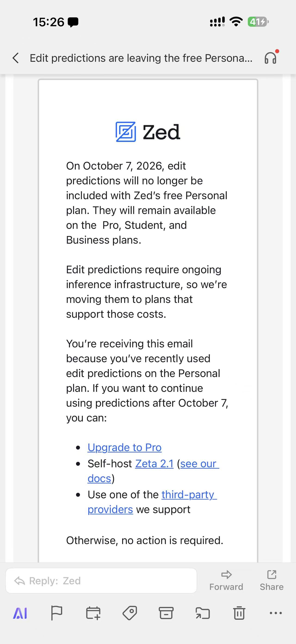296x644 pixels.
Task: Tap the battery indicator in status bar
Action: (258, 22)
